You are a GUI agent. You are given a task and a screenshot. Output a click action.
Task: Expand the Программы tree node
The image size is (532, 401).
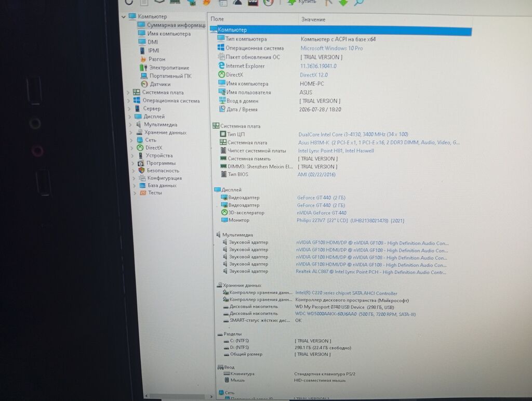pyautogui.click(x=134, y=163)
